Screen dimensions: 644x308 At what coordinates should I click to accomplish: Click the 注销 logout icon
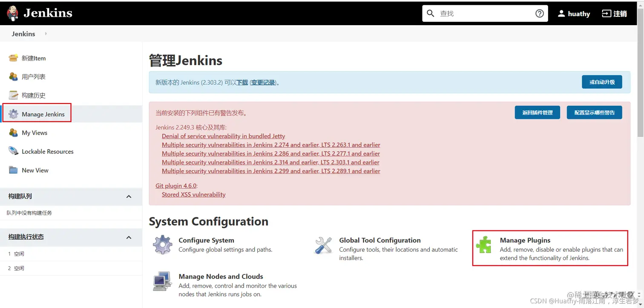tap(606, 14)
